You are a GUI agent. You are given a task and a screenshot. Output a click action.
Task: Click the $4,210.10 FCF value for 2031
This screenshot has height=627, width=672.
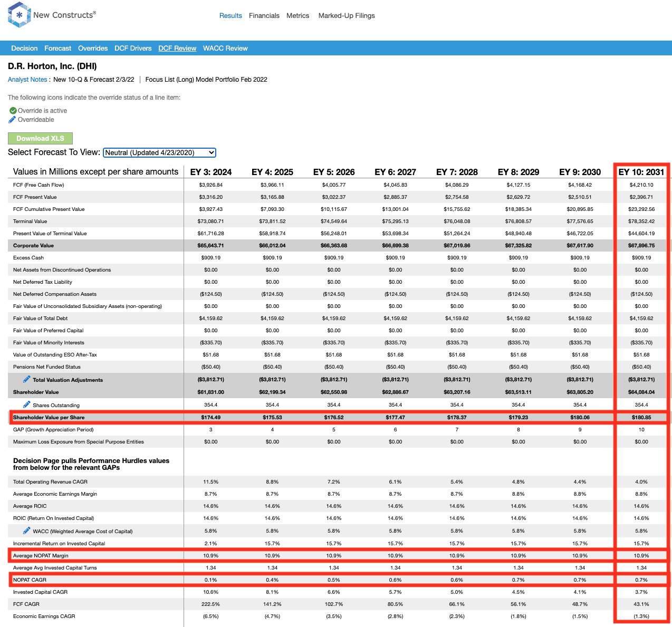pos(641,185)
